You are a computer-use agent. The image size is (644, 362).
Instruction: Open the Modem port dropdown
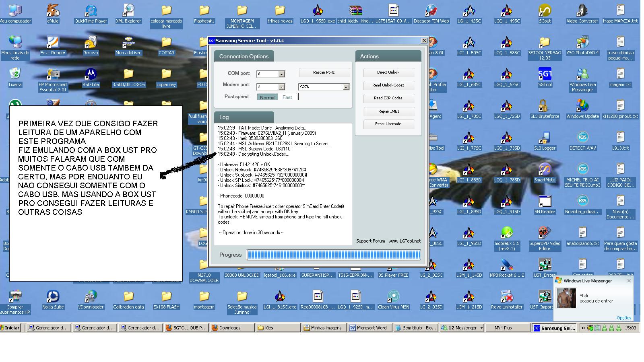282,87
